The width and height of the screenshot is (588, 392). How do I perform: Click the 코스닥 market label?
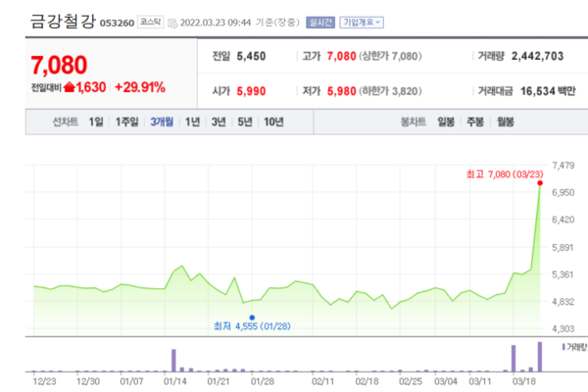[150, 23]
